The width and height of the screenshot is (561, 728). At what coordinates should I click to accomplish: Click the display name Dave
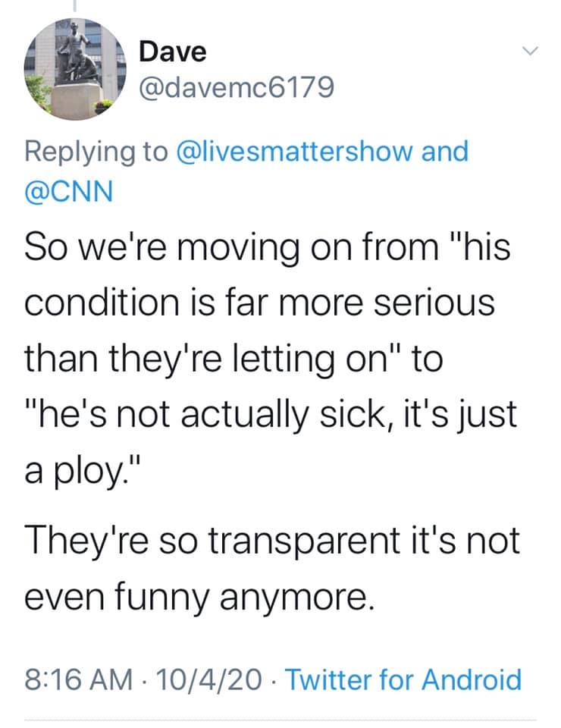pyautogui.click(x=173, y=51)
